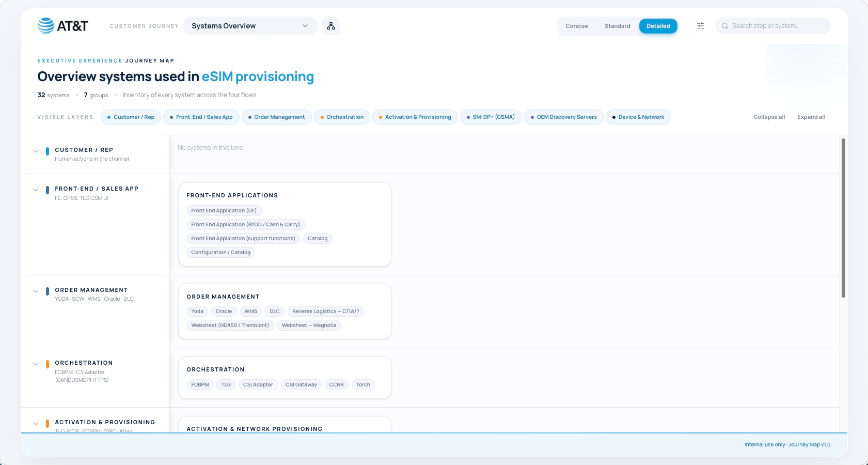868x465 pixels.
Task: Select the Configuration / Catalog chip
Action: click(221, 253)
